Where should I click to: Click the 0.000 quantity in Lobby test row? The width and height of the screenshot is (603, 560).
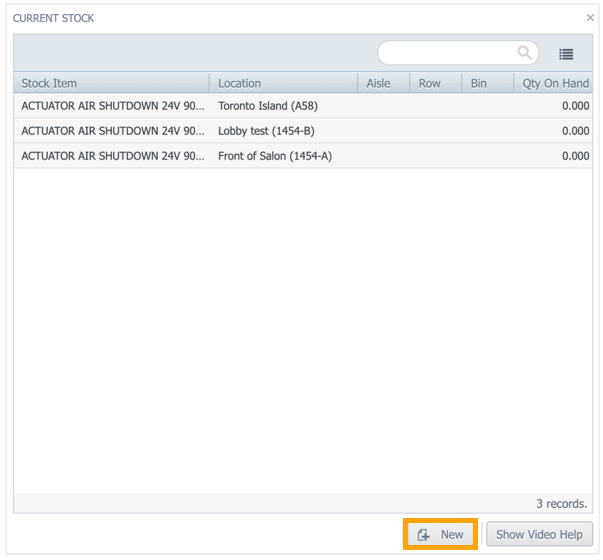[x=575, y=131]
